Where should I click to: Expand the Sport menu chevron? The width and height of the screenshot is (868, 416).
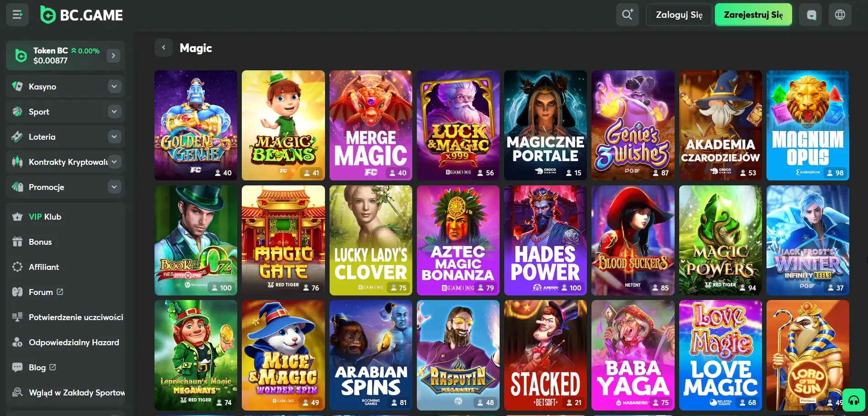pos(114,111)
